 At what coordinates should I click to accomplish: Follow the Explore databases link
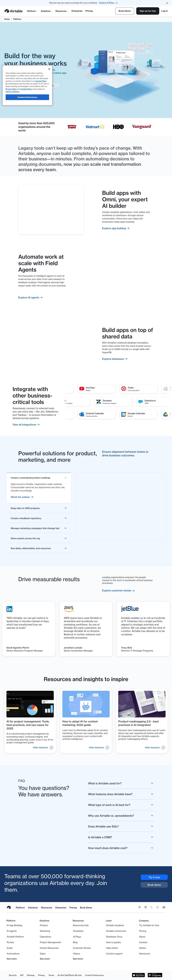[x=115, y=359]
